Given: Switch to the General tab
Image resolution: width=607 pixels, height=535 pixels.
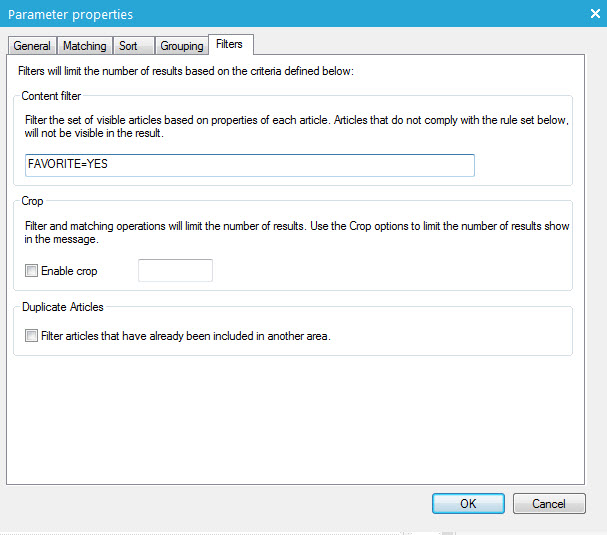Looking at the screenshot, I should [x=32, y=46].
